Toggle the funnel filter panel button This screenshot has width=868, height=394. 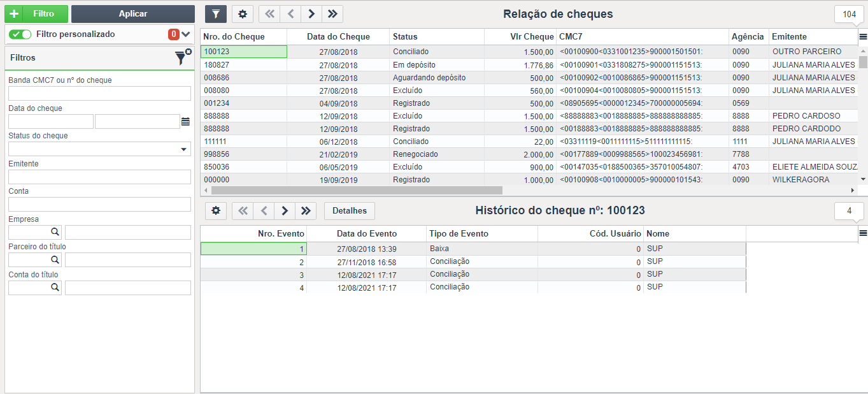(x=216, y=13)
